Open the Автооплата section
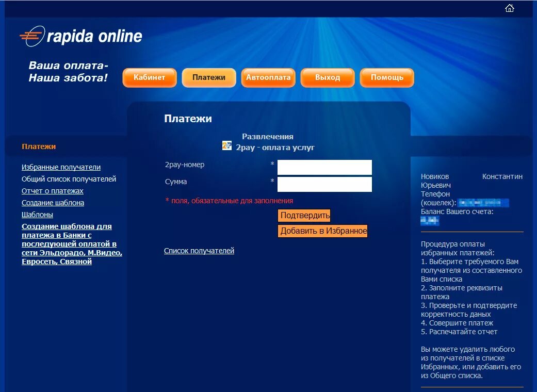This screenshot has width=537, height=392. tap(268, 78)
